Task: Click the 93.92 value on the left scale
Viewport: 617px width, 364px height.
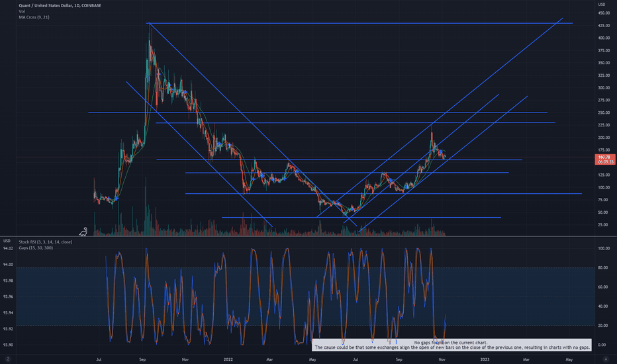Action: 8,328
